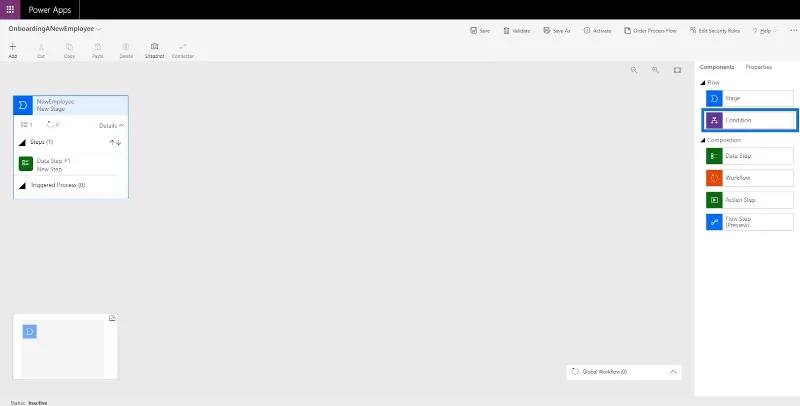The width and height of the screenshot is (800, 406).
Task: Select the Data Step component
Action: 749,156
